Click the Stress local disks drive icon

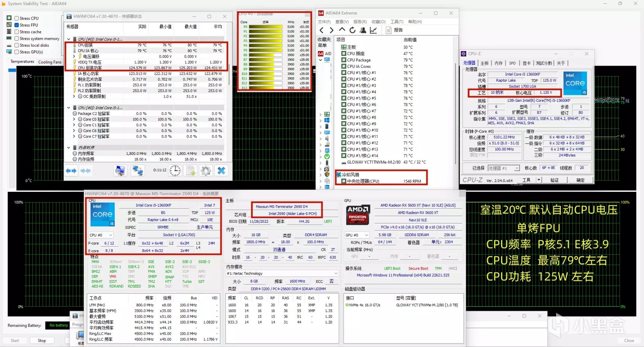[x=9, y=45]
